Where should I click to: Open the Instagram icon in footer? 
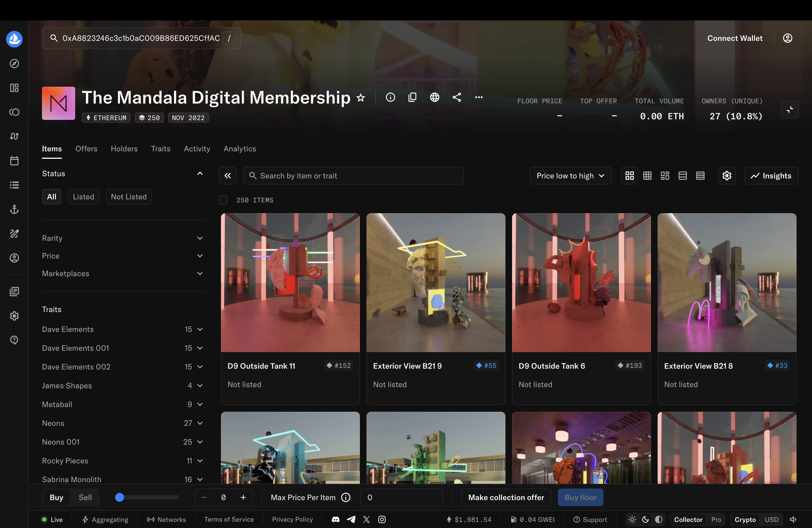pos(382,519)
